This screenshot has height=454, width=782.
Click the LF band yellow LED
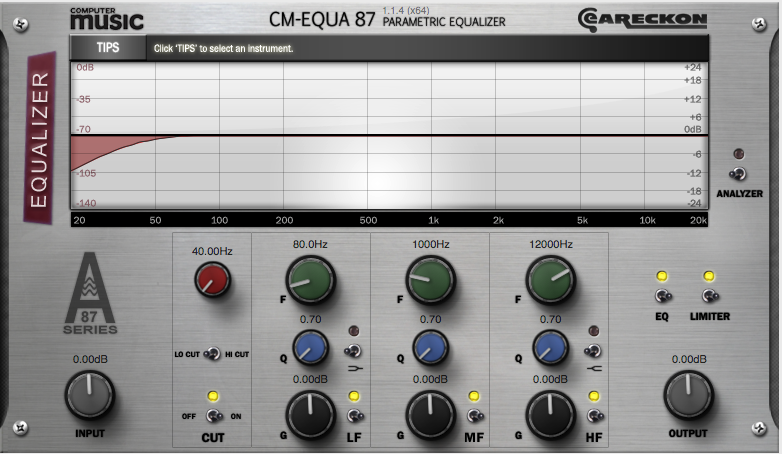[x=354, y=396]
